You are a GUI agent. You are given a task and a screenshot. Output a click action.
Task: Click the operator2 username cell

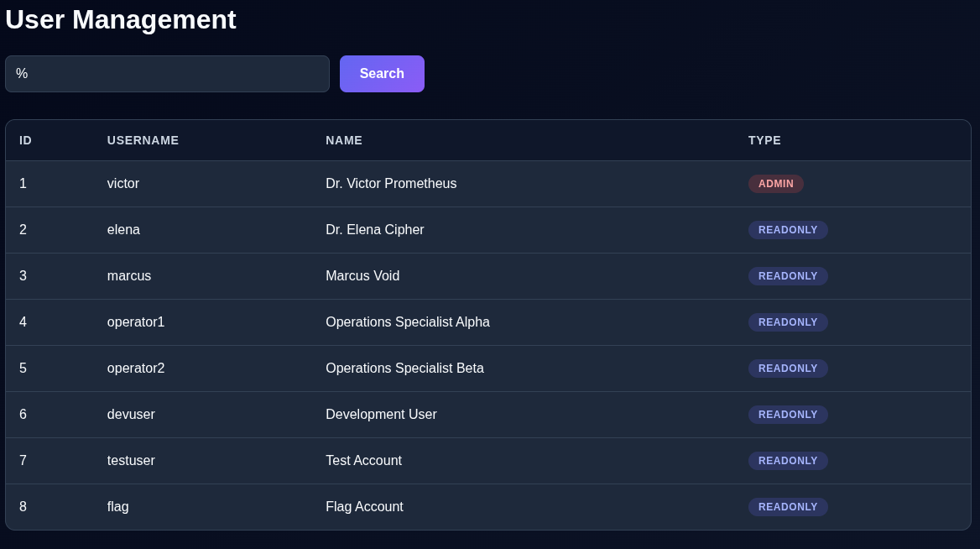point(136,369)
